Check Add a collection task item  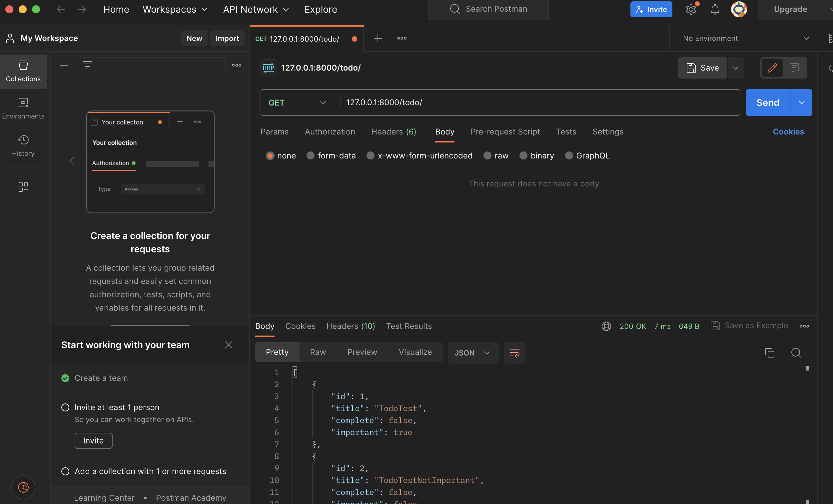(x=65, y=471)
